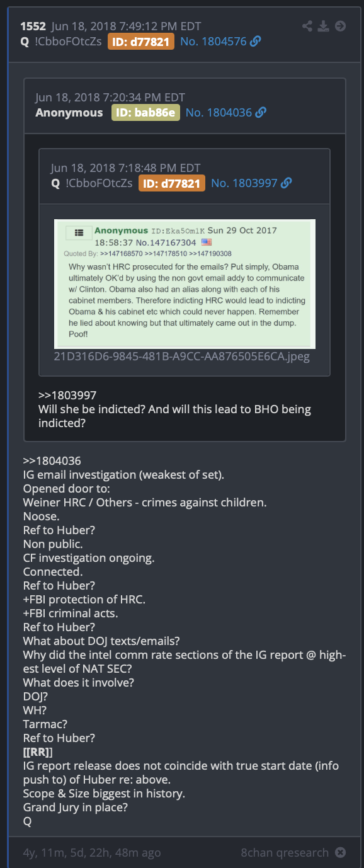Click the download icon in post header
Screen dimensions: 364x868
[324, 26]
